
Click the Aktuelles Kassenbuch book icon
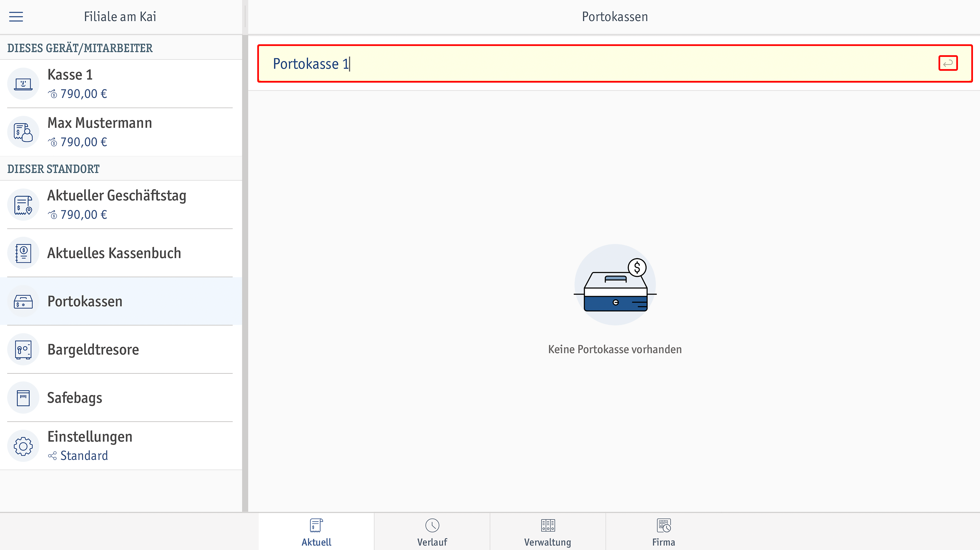(x=23, y=253)
